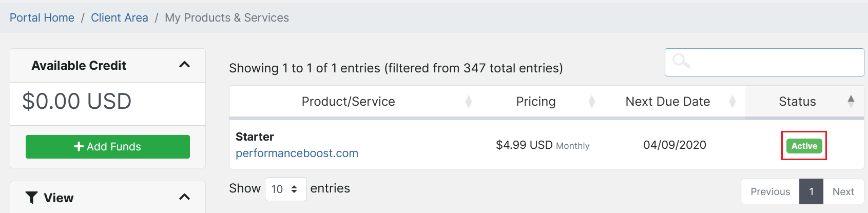Click the View filter funnel icon
This screenshot has width=868, height=213.
point(31,198)
